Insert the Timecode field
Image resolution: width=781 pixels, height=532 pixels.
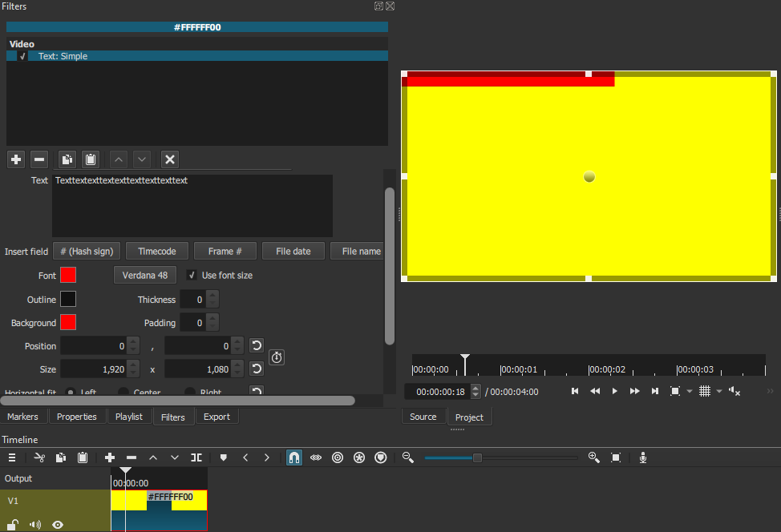(157, 252)
